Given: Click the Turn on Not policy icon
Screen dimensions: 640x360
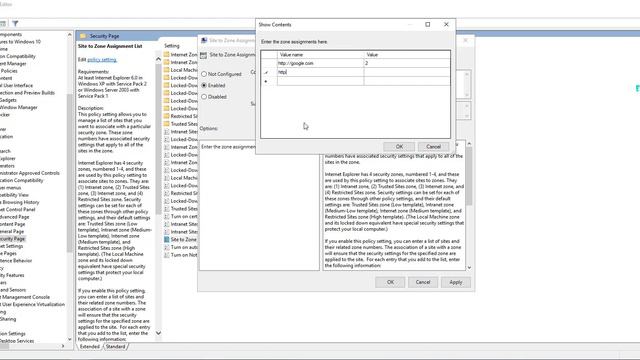Looking at the screenshot, I should [x=167, y=255].
